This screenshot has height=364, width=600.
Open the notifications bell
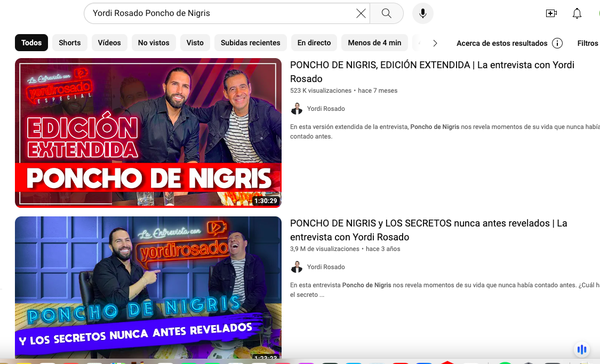coord(577,13)
